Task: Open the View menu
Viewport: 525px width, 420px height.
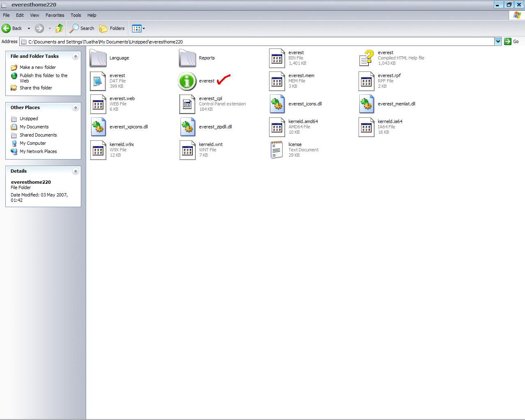Action: (34, 15)
